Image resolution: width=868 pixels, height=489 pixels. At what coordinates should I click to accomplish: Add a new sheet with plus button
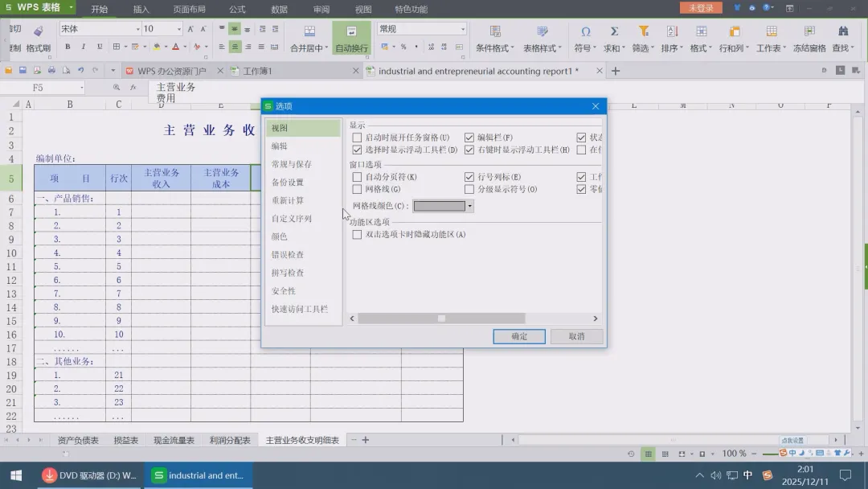pos(366,440)
